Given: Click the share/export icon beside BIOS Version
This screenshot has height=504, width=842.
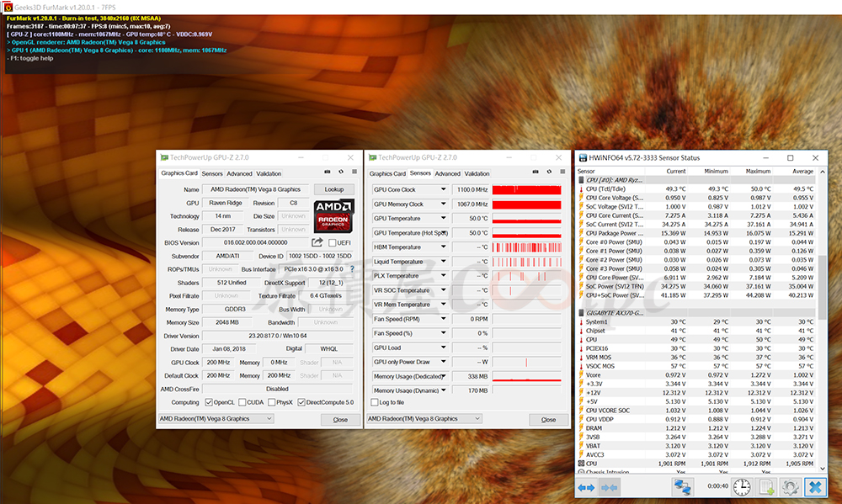Looking at the screenshot, I should [317, 242].
